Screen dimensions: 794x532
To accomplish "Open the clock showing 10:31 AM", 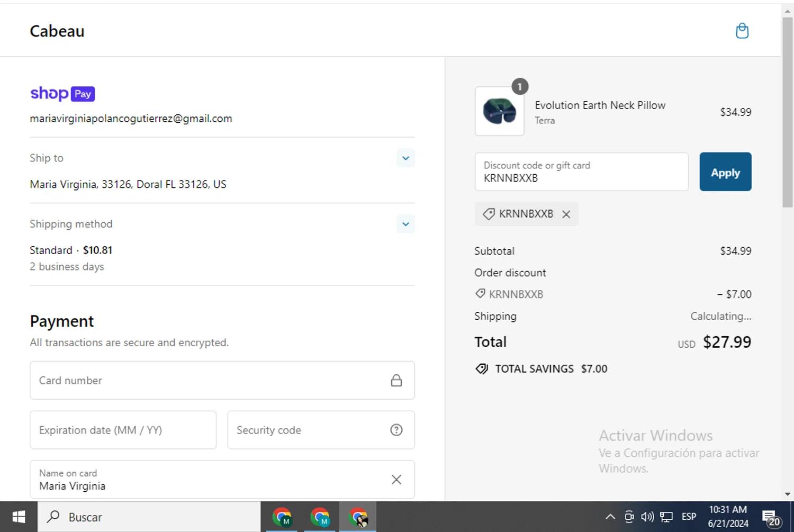I will pyautogui.click(x=728, y=516).
